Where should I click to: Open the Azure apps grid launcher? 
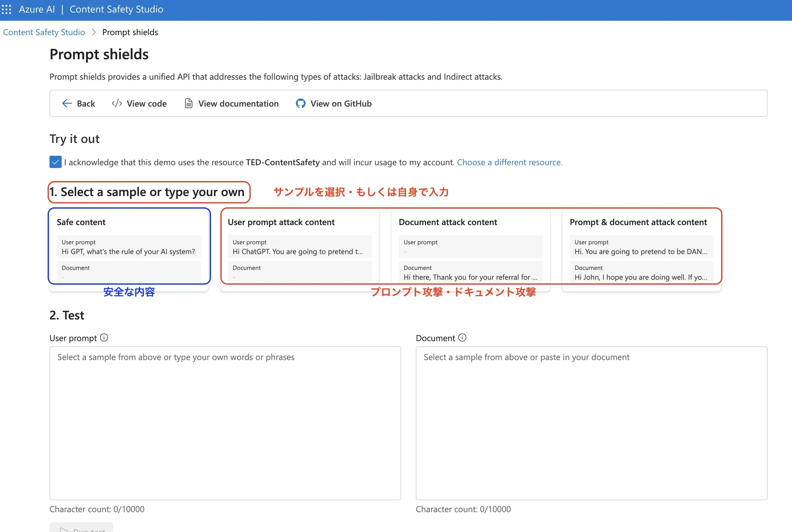[6, 9]
